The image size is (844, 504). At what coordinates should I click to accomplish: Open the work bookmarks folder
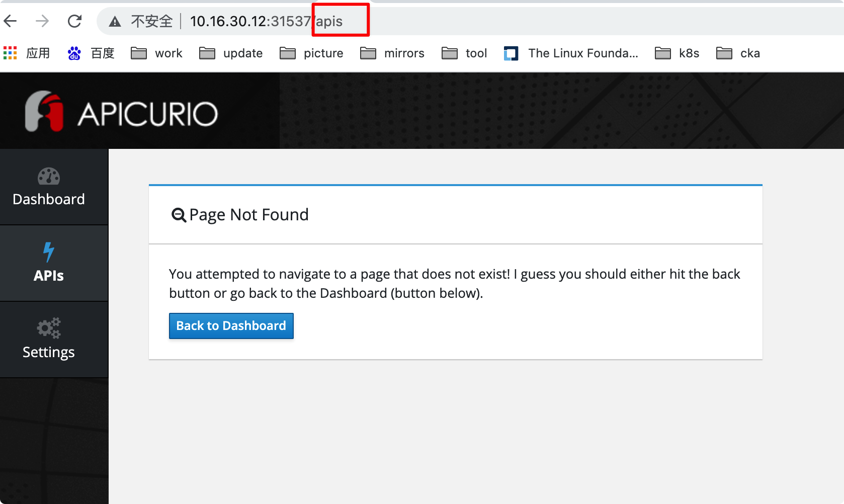156,53
